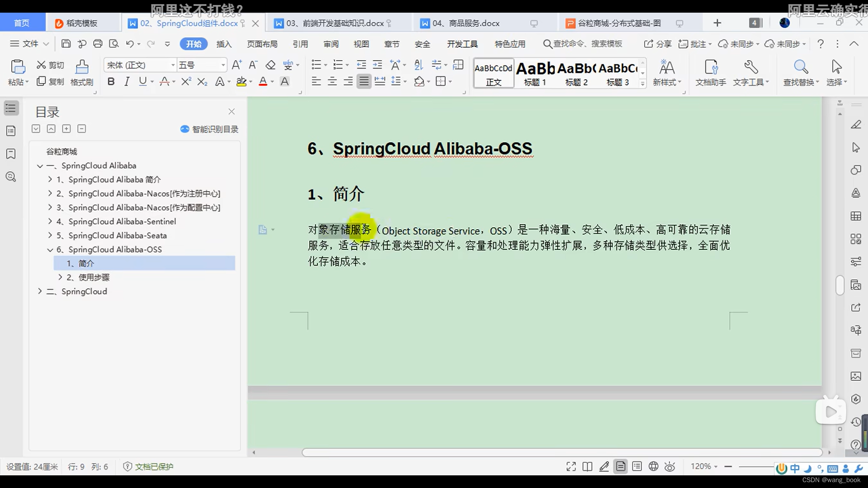Set center text alignment
Viewport: 868px width, 488px height.
point(332,81)
